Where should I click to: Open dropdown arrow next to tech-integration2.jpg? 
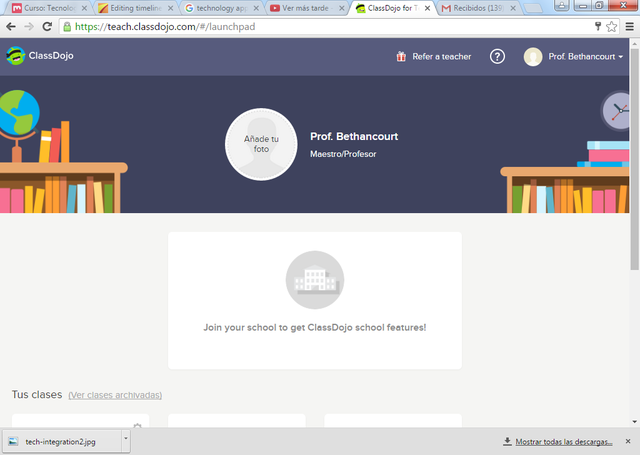tap(126, 439)
